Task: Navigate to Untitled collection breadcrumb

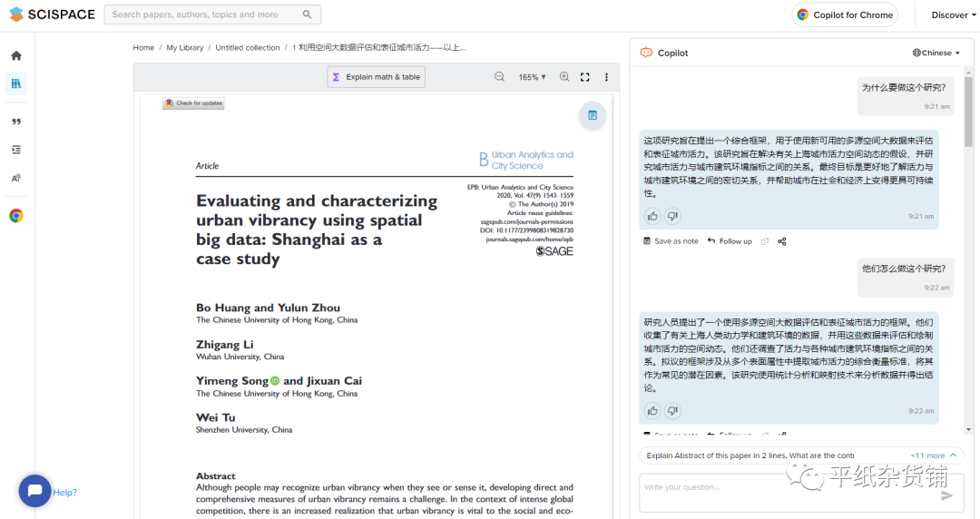Action: point(248,47)
